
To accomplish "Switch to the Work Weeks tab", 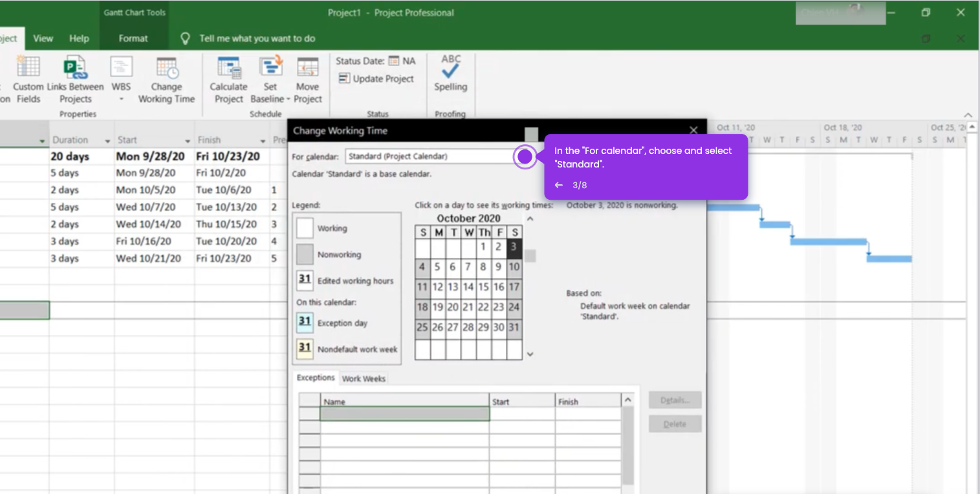I will tap(364, 378).
